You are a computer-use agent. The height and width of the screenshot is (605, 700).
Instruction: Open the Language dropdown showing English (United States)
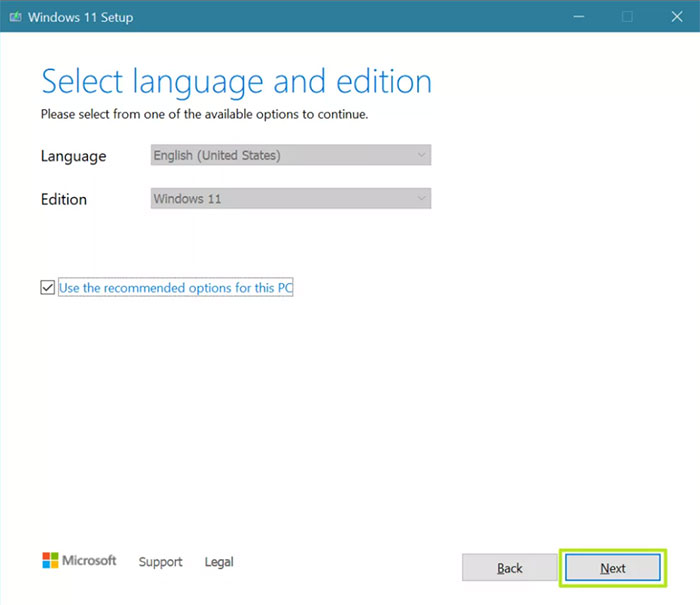tap(290, 156)
